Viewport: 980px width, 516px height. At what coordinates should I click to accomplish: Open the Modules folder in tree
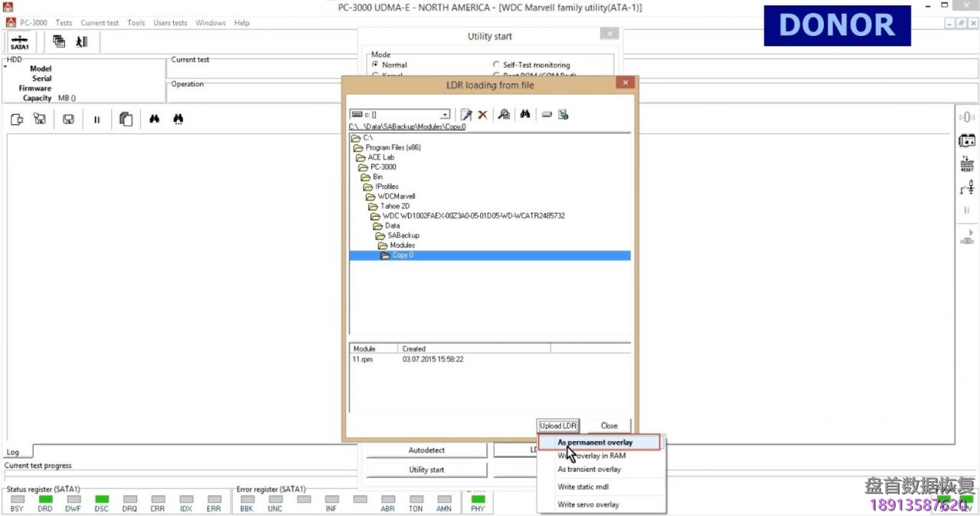tap(402, 245)
